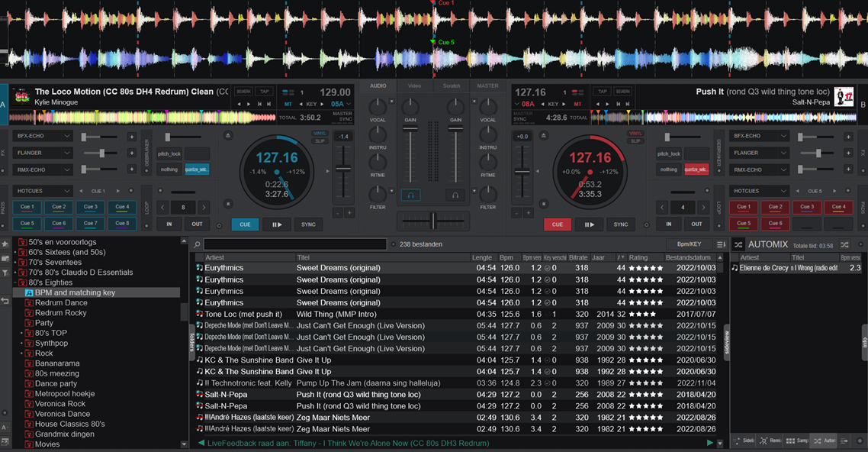Click SYNC on deck B
The image size is (868, 452).
(x=621, y=224)
